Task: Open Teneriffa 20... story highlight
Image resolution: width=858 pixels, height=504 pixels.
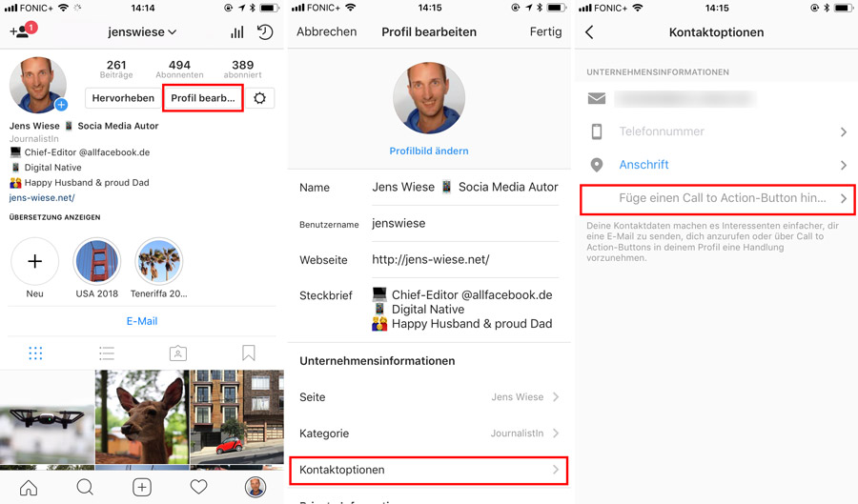Action: (x=158, y=261)
